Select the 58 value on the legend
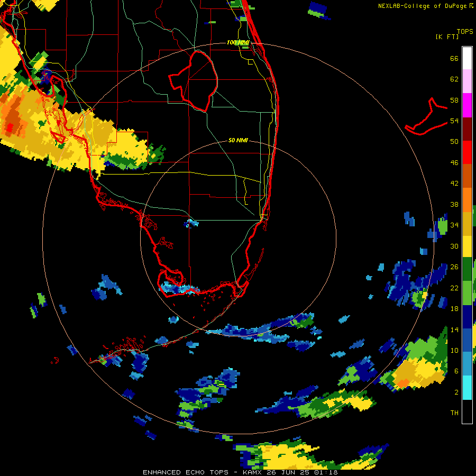Viewport: 476px width, 476px height. click(454, 100)
